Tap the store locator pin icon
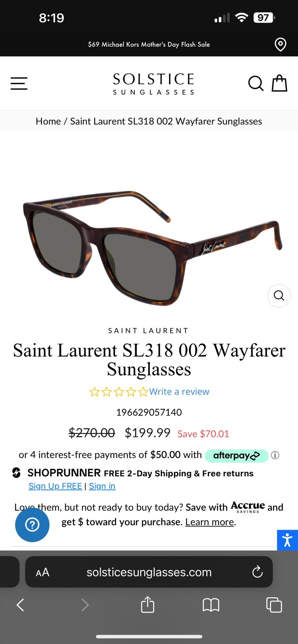Viewport: 298px width, 644px height. pyautogui.click(x=280, y=44)
